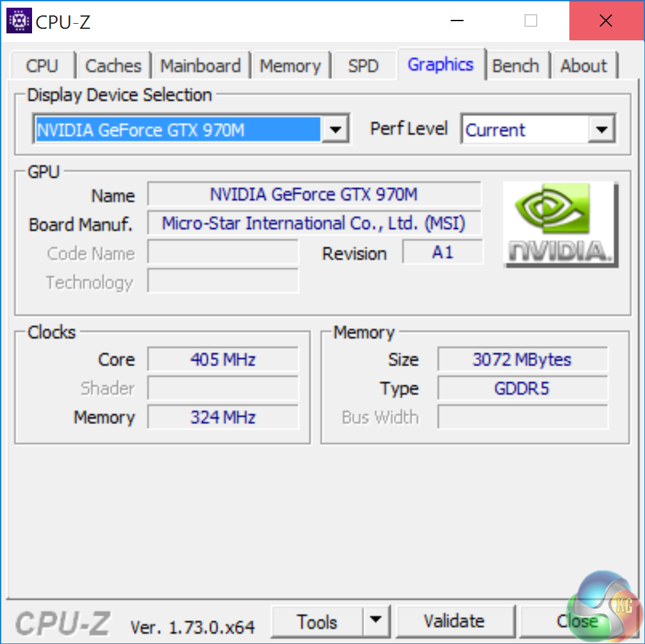The width and height of the screenshot is (645, 644).
Task: Select the Mainboard tab
Action: 200,66
